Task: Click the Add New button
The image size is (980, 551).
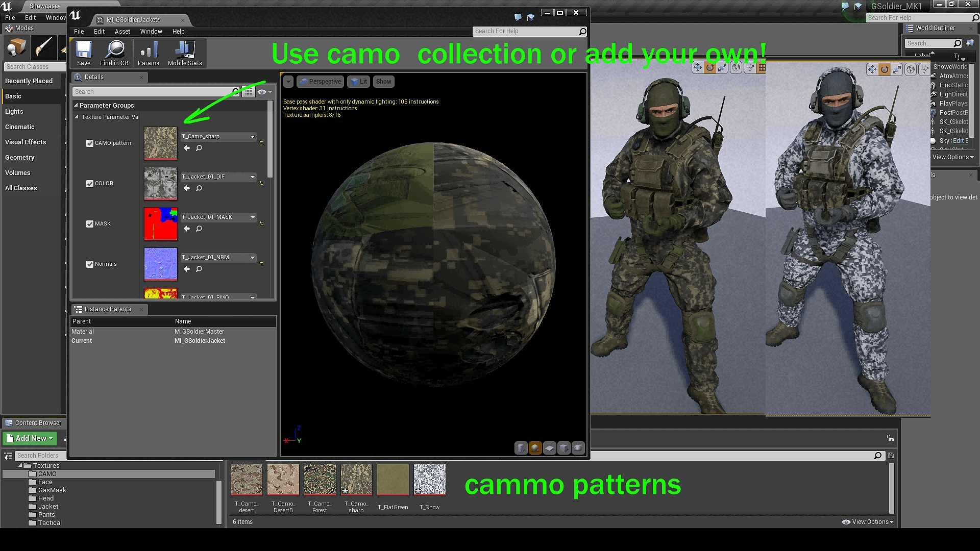Action: (30, 438)
